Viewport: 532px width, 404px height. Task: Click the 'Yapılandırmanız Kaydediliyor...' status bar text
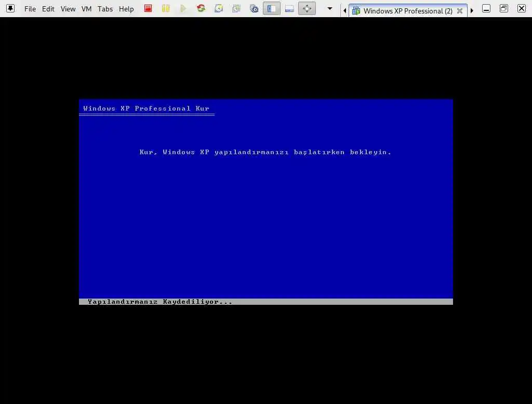(x=160, y=302)
